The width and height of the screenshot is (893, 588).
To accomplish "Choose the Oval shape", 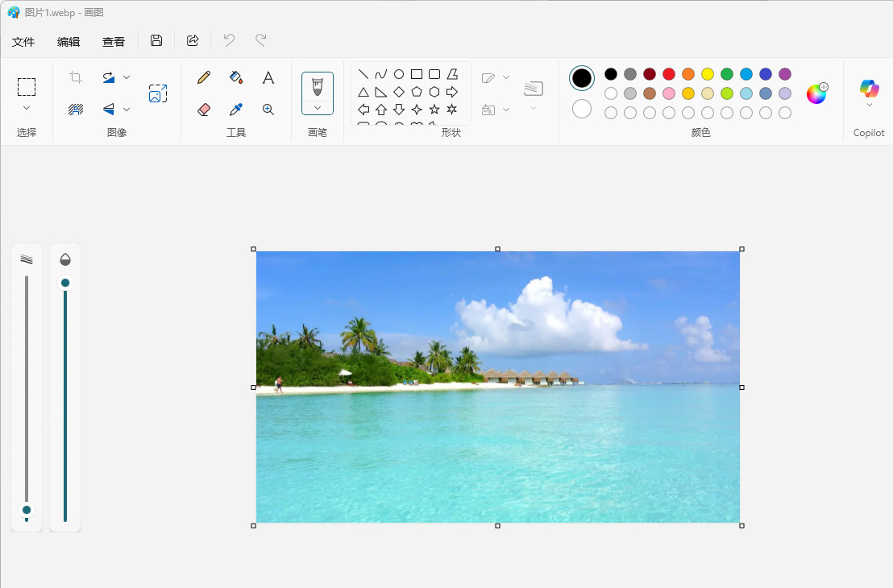I will tap(399, 74).
